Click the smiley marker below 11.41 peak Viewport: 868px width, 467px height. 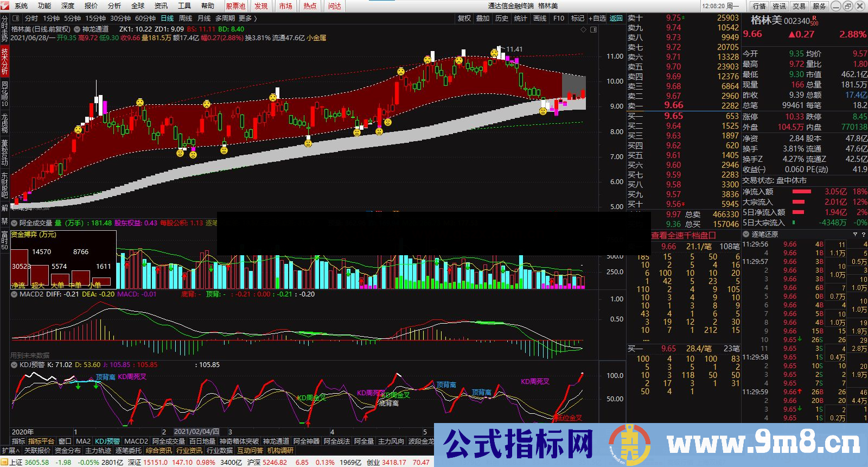[x=494, y=53]
